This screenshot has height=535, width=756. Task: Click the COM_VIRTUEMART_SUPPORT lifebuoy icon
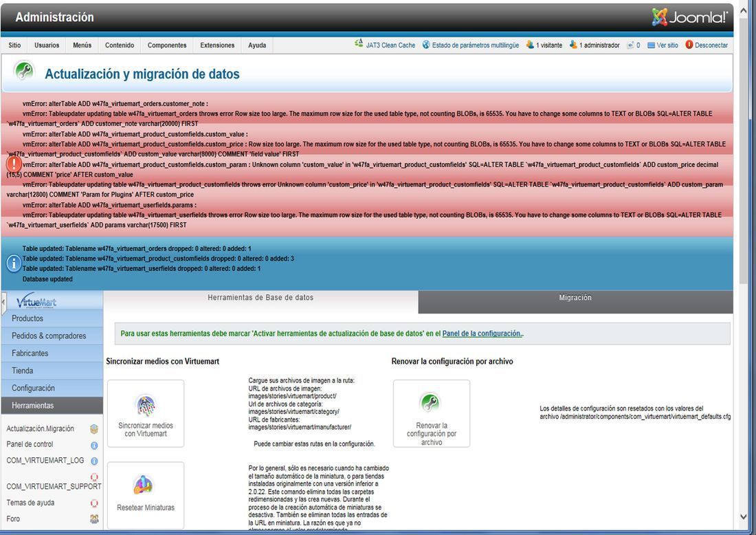coord(94,477)
